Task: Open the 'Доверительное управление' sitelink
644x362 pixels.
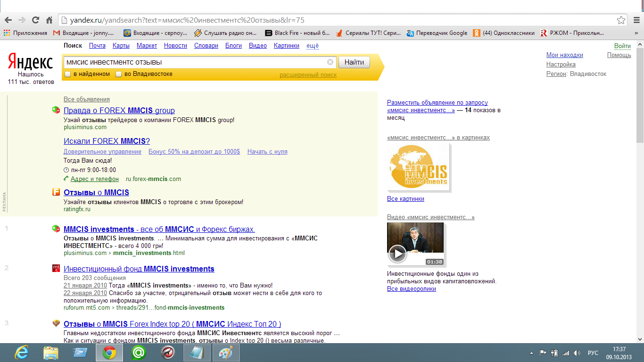Action: (102, 152)
